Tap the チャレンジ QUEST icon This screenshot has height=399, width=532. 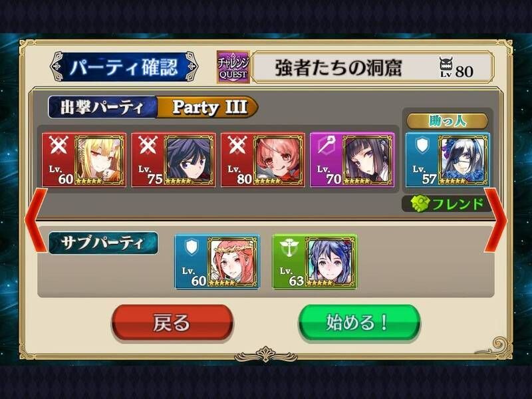tap(233, 67)
